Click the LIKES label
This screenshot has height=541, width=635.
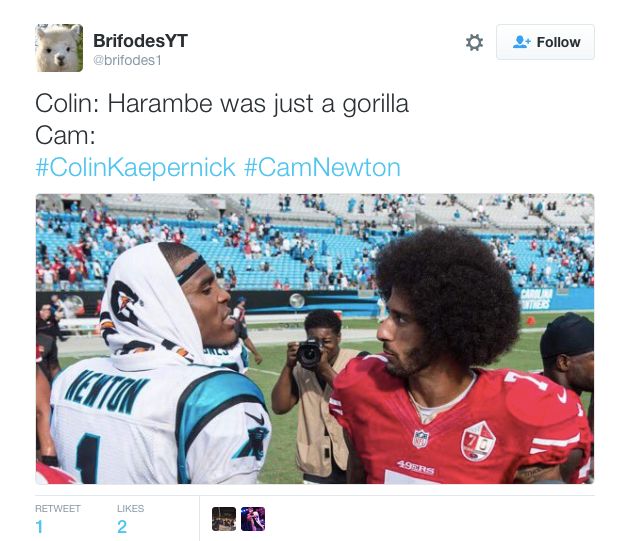(x=130, y=508)
